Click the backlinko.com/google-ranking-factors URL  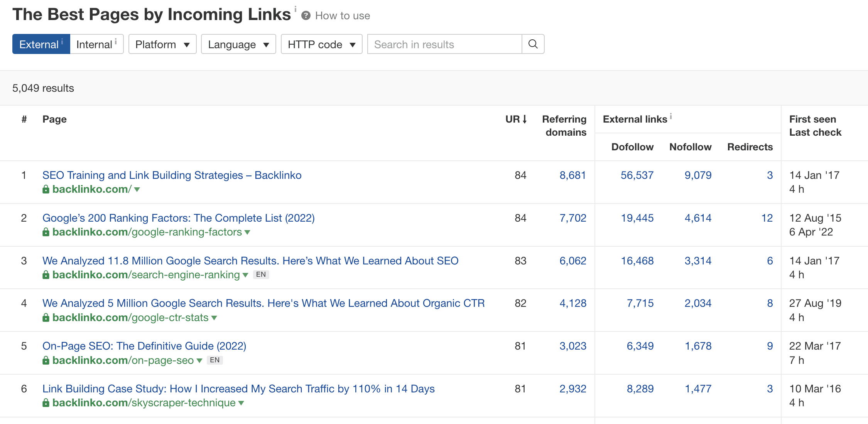pos(147,232)
